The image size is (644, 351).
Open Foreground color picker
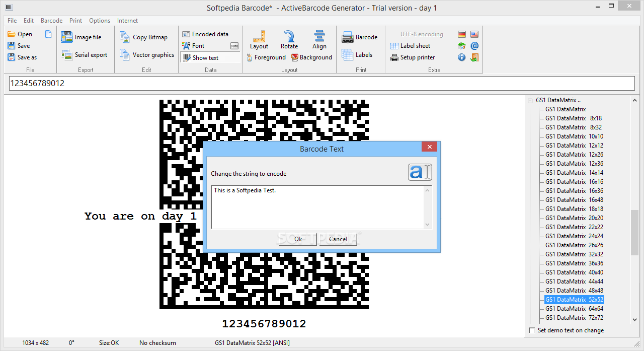(266, 57)
